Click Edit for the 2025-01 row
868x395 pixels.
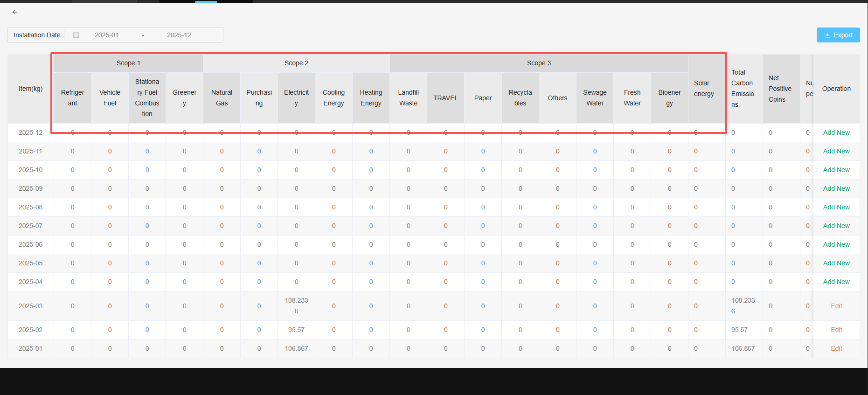836,348
